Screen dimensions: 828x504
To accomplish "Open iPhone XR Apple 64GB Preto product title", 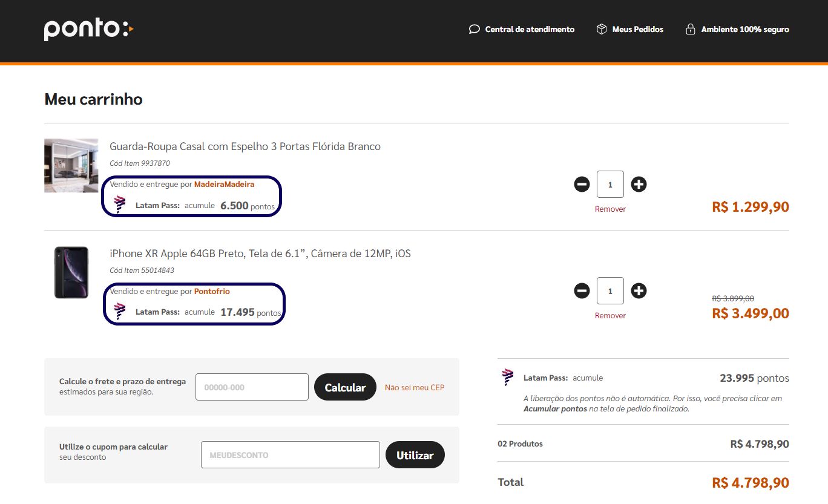I will (260, 254).
